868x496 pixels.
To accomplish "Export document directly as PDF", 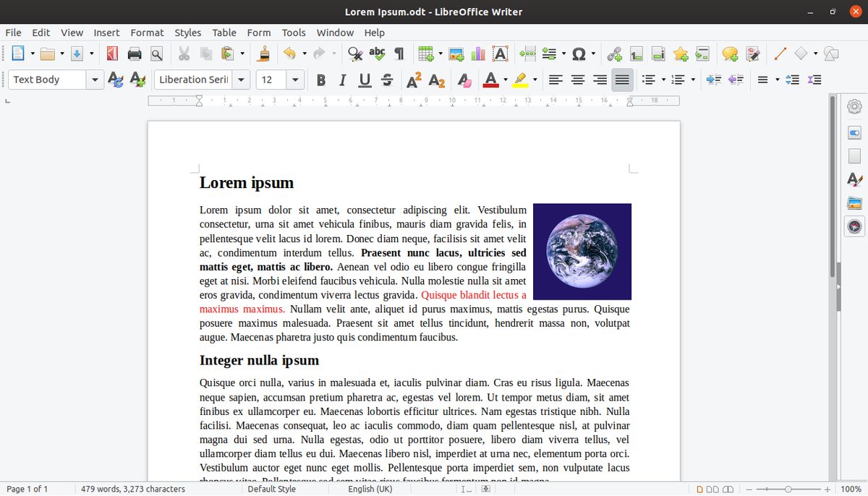I will [x=111, y=54].
